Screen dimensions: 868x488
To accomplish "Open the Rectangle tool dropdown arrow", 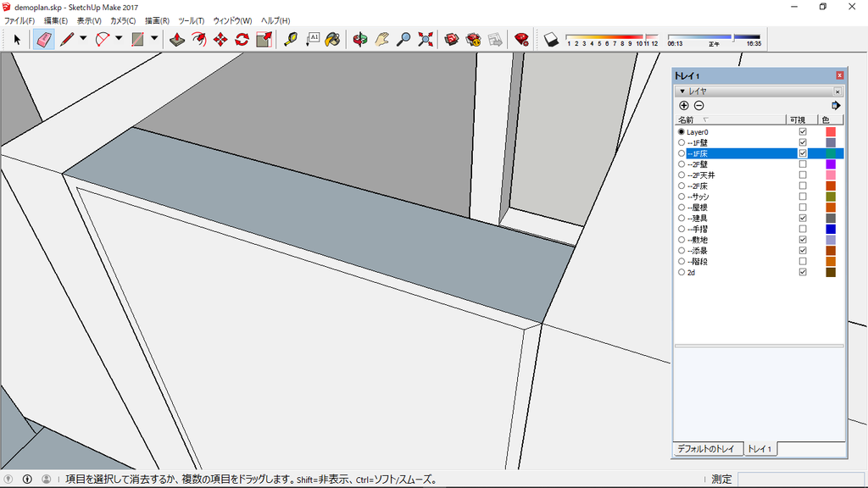I will pyautogui.click(x=154, y=39).
